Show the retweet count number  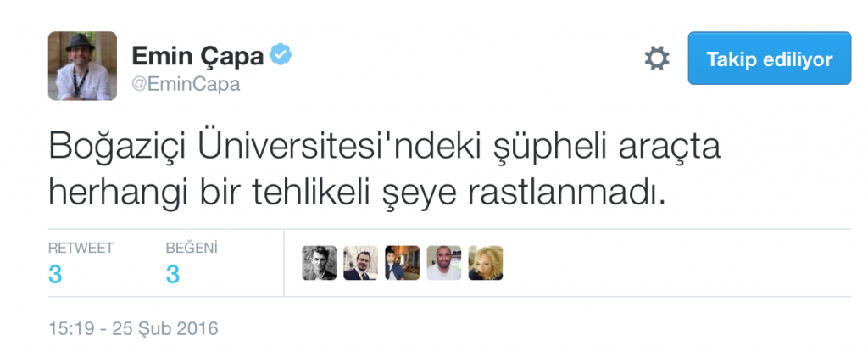tap(54, 274)
